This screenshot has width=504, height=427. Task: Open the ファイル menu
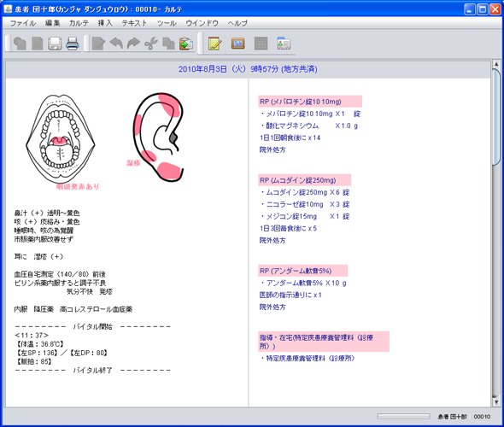tap(23, 23)
